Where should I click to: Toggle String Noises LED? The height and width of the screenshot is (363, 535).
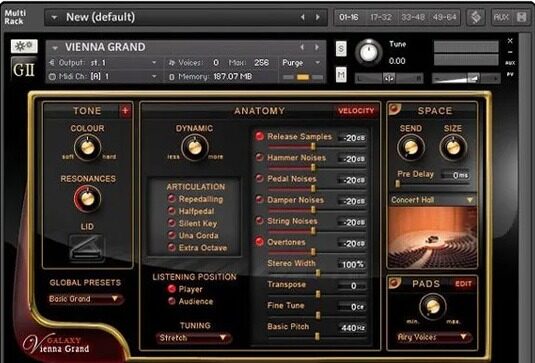[260, 221]
